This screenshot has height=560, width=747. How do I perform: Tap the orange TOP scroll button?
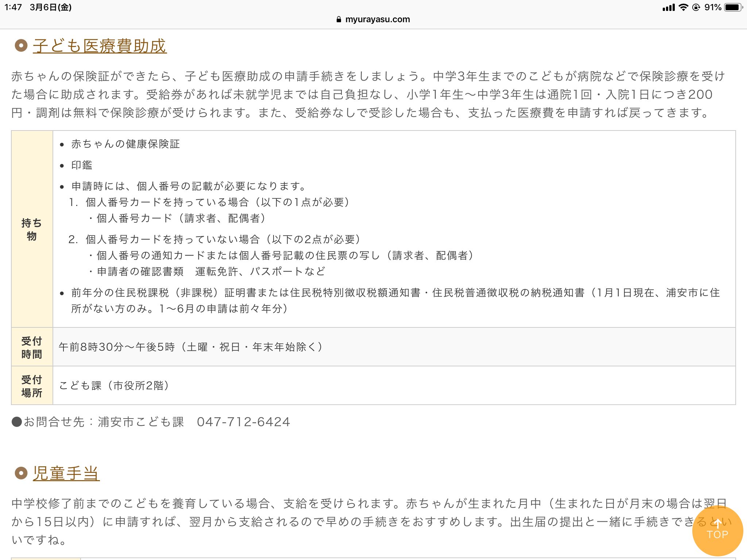[717, 530]
